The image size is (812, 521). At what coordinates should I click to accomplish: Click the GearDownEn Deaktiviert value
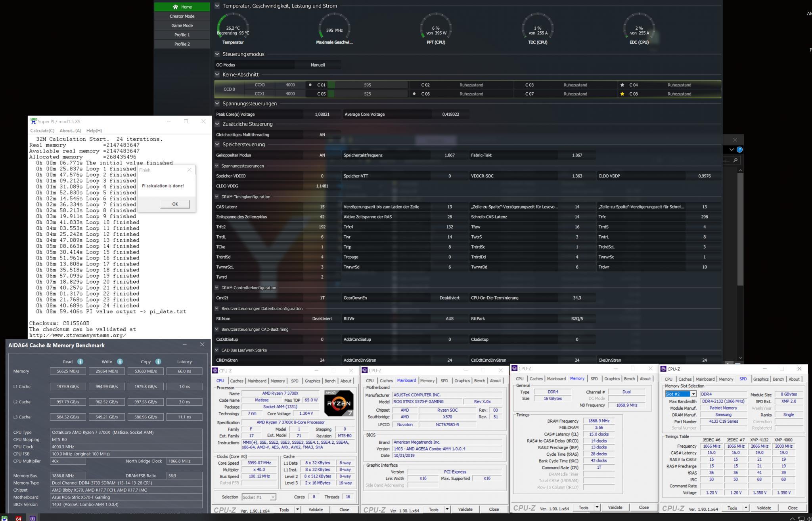[x=450, y=298]
